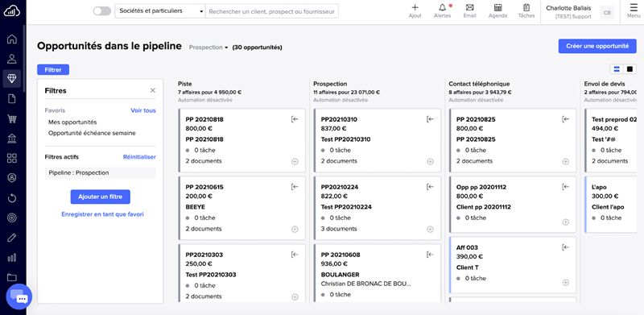This screenshot has width=644, height=315.
Task: Click 2 documents on PP 20210818 card
Action: [204, 161]
